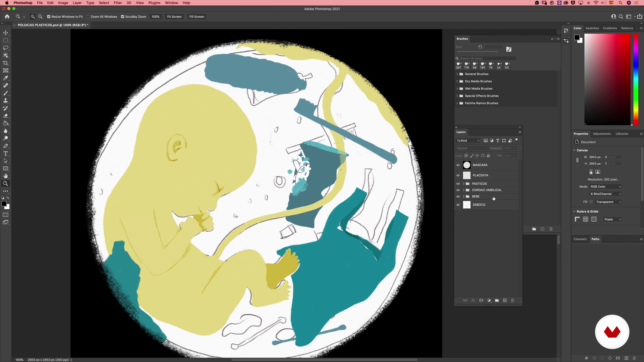Open the Filter menu

(118, 3)
